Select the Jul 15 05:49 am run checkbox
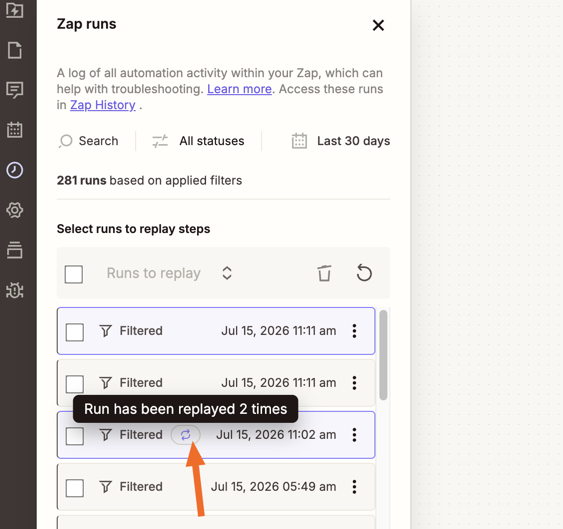This screenshot has width=563, height=529. pos(75,488)
